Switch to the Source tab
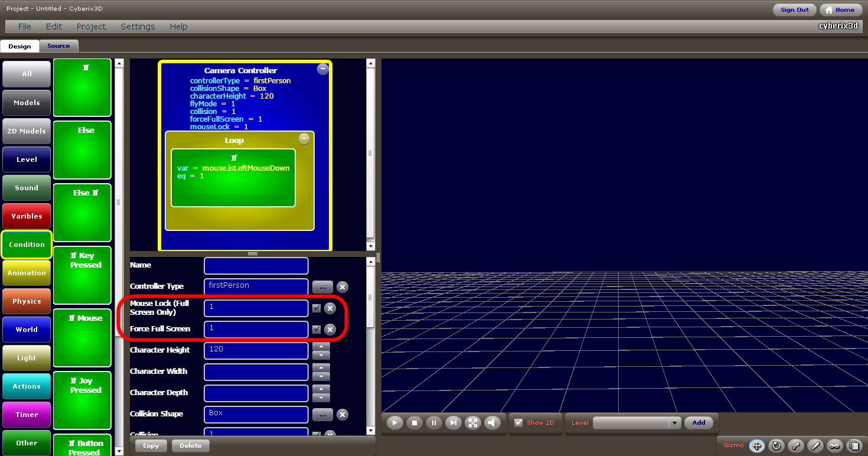Screen dimensions: 868x456 (x=58, y=46)
